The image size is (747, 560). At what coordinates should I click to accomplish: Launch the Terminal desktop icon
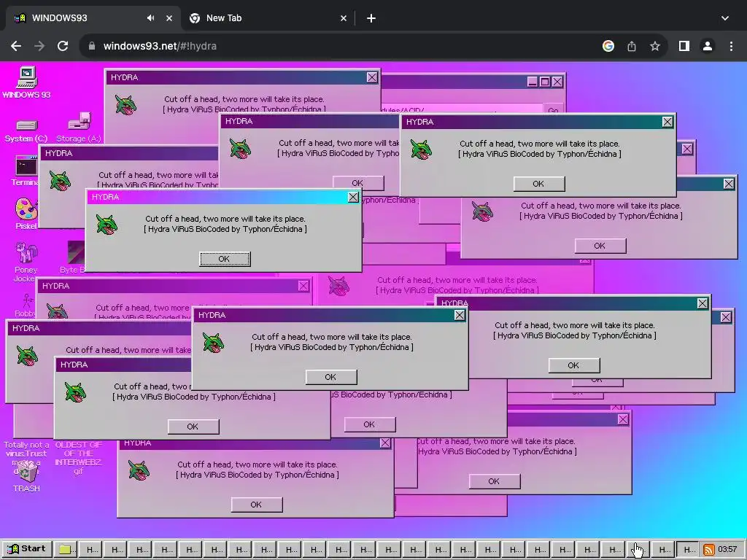(26, 171)
